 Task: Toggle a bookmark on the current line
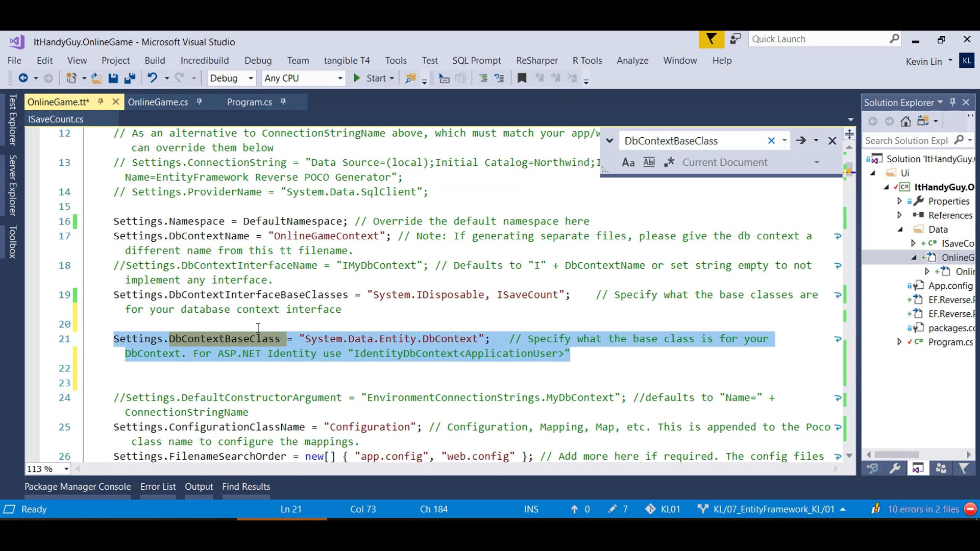tap(522, 78)
